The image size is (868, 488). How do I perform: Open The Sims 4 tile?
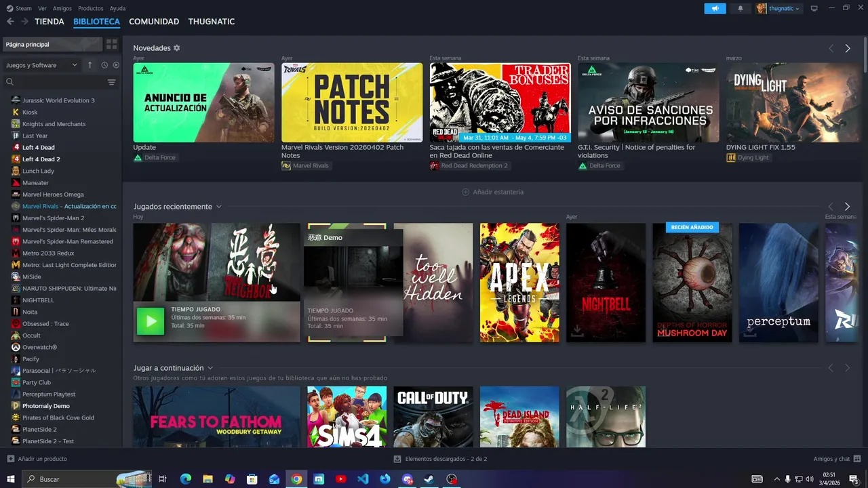tap(347, 417)
